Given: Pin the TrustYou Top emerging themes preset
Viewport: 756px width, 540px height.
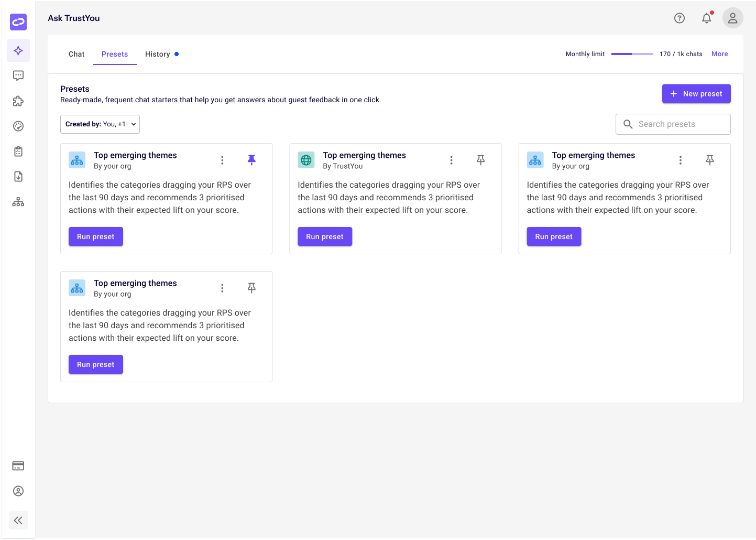Looking at the screenshot, I should coord(480,160).
